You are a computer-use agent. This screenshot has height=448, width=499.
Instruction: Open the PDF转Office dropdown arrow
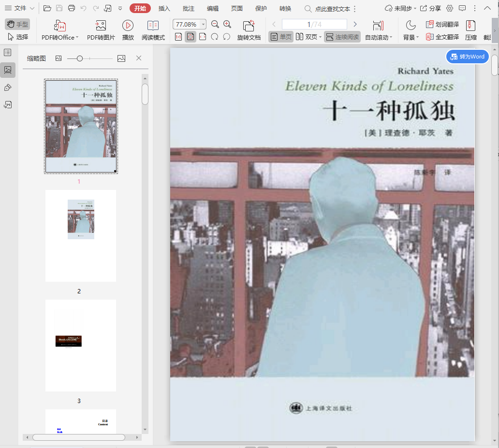77,38
